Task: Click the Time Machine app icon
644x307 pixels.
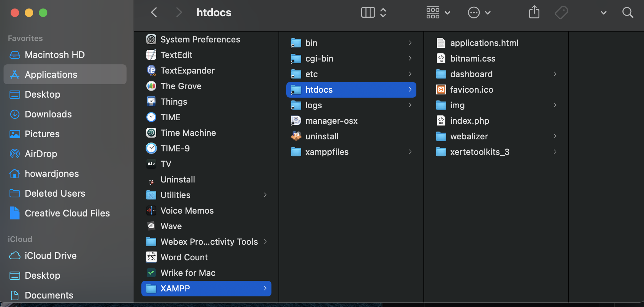Action: tap(151, 133)
